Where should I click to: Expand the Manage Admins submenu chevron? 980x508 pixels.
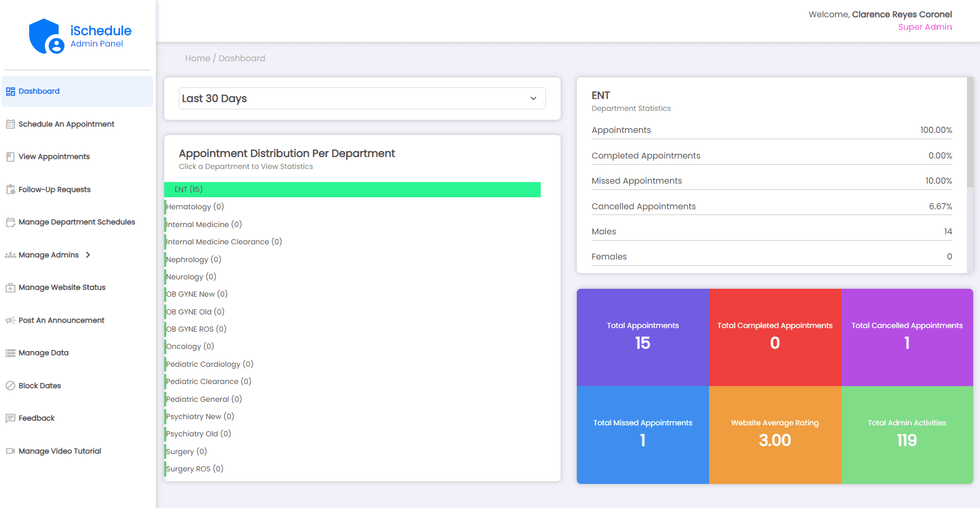88,255
